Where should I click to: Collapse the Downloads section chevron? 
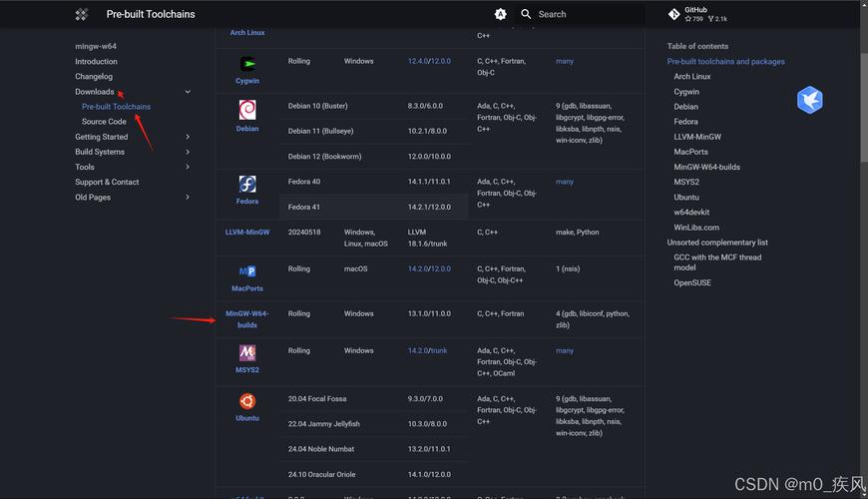[x=188, y=92]
